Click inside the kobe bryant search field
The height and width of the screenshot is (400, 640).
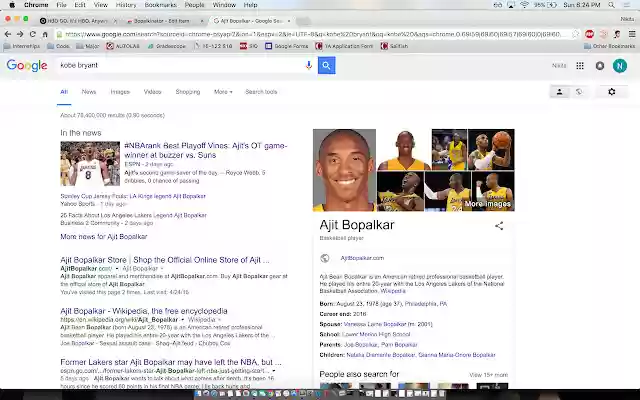coord(180,65)
